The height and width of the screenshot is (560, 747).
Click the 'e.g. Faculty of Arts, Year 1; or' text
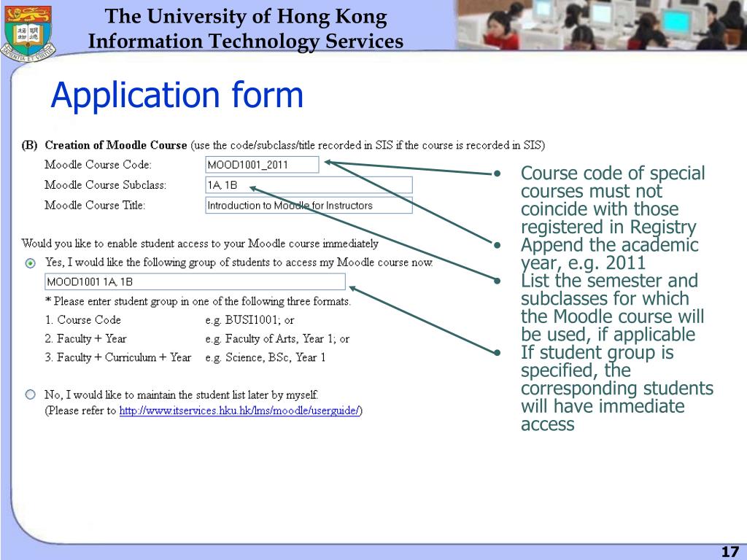pyautogui.click(x=277, y=338)
